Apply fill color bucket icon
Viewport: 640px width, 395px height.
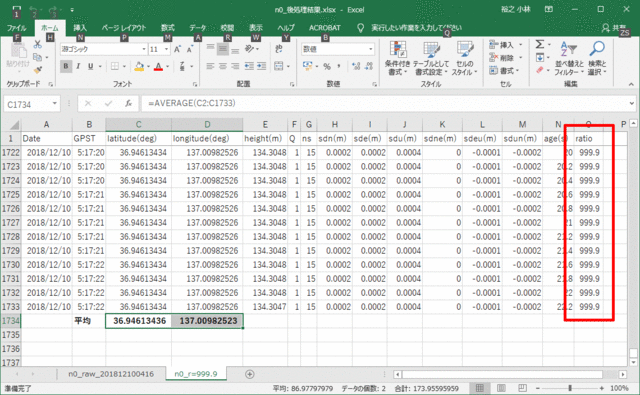click(139, 66)
